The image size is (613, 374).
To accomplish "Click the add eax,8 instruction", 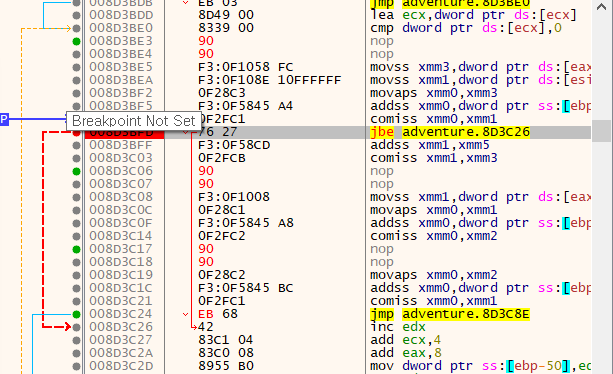I will tap(406, 353).
